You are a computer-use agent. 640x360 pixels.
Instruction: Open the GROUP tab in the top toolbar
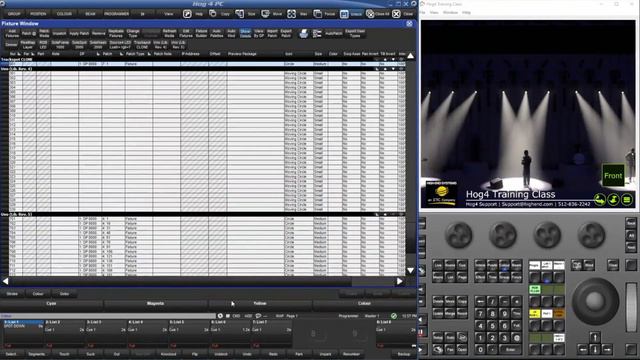(14, 14)
